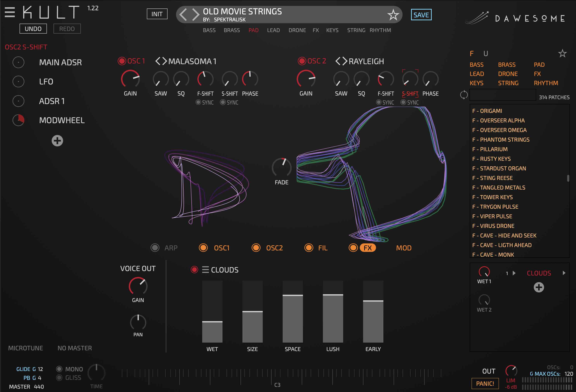Click the OUT volume knob
Viewport: 576px width, 392px height.
click(511, 371)
